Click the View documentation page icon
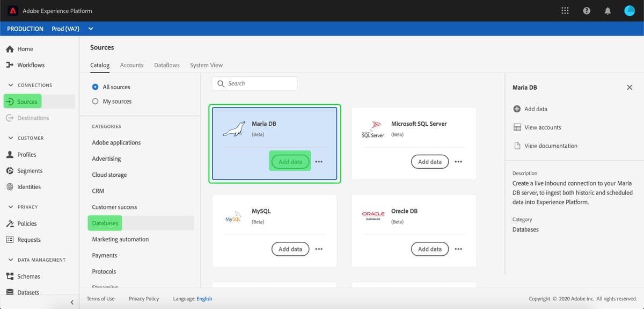Image resolution: width=644 pixels, height=309 pixels. [x=517, y=146]
